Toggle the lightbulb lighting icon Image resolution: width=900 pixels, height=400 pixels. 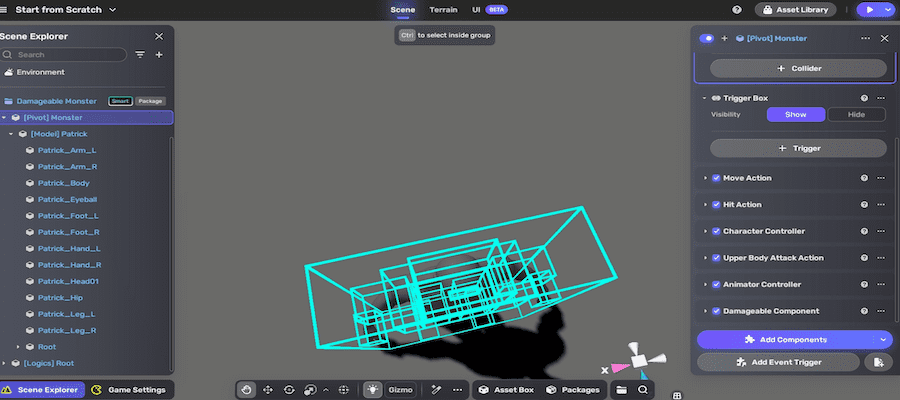pos(372,390)
